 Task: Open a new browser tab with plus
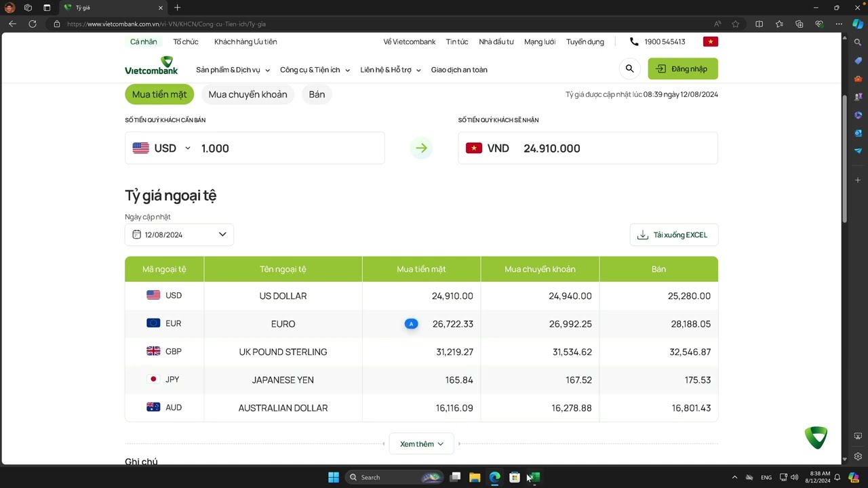pos(177,7)
